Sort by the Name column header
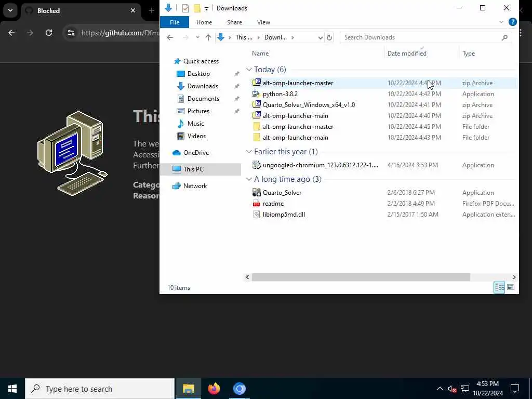The height and width of the screenshot is (399, 532). tap(260, 54)
